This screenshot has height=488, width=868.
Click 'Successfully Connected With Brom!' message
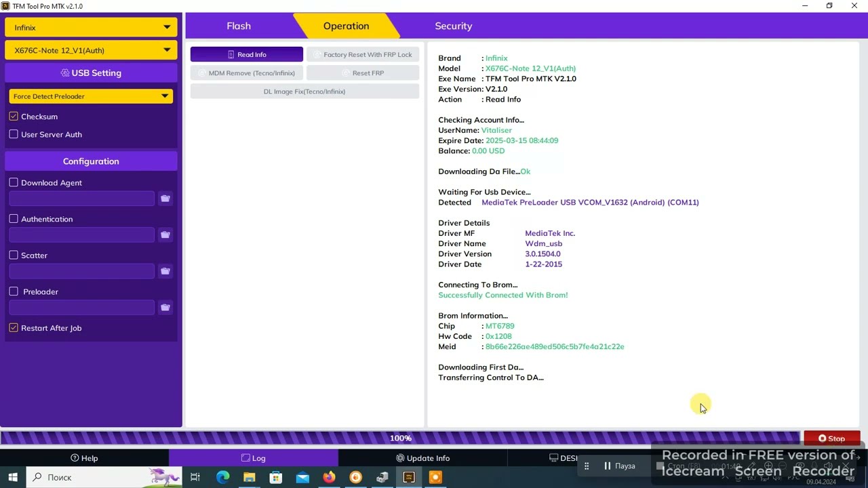point(503,295)
